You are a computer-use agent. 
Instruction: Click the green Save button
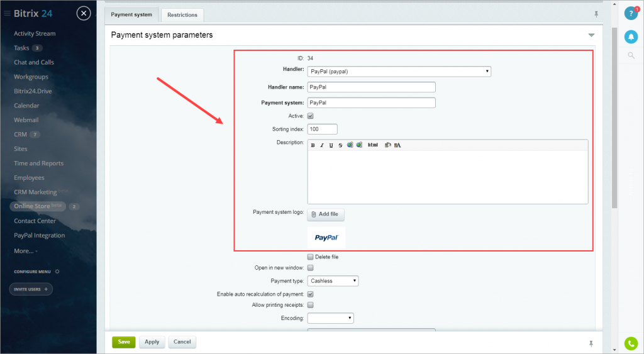coord(124,341)
